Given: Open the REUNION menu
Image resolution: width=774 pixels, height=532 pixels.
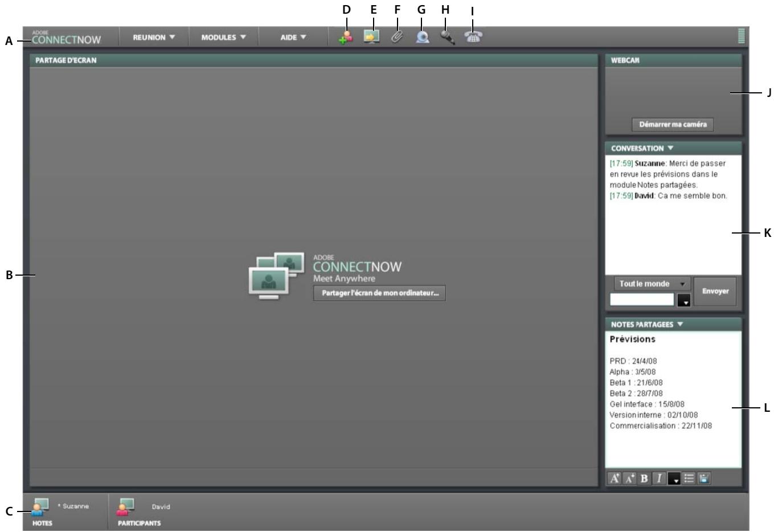Looking at the screenshot, I should click(154, 38).
